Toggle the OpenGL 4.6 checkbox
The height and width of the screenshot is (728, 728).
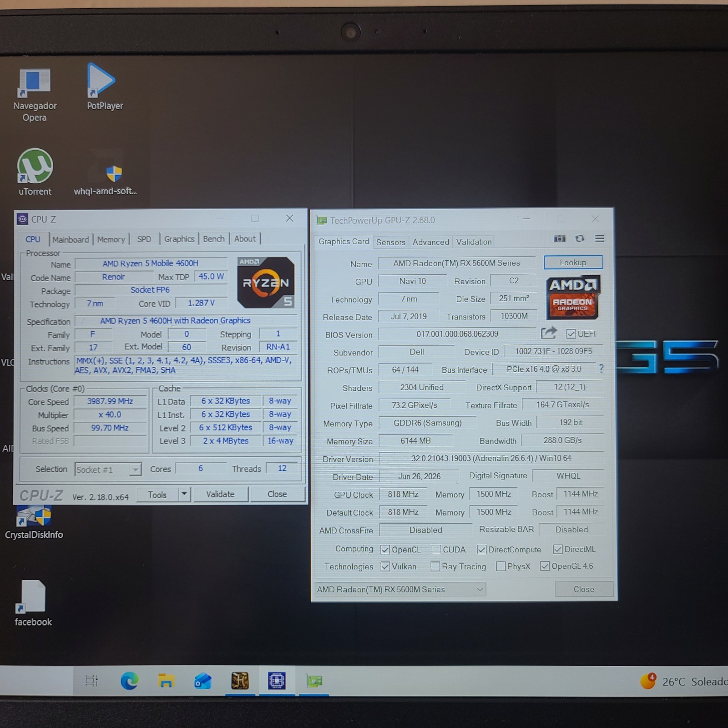pos(545,566)
